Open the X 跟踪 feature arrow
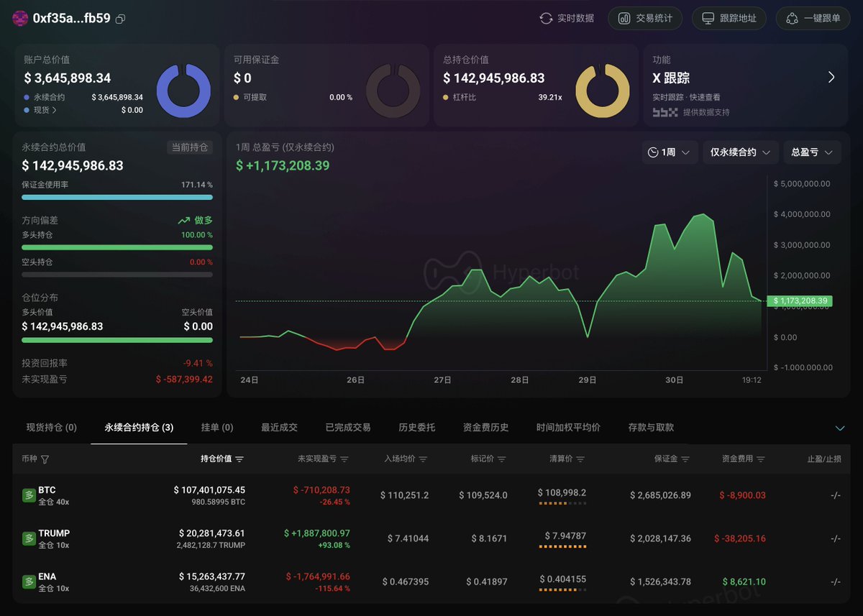This screenshot has width=863, height=616. click(x=831, y=78)
